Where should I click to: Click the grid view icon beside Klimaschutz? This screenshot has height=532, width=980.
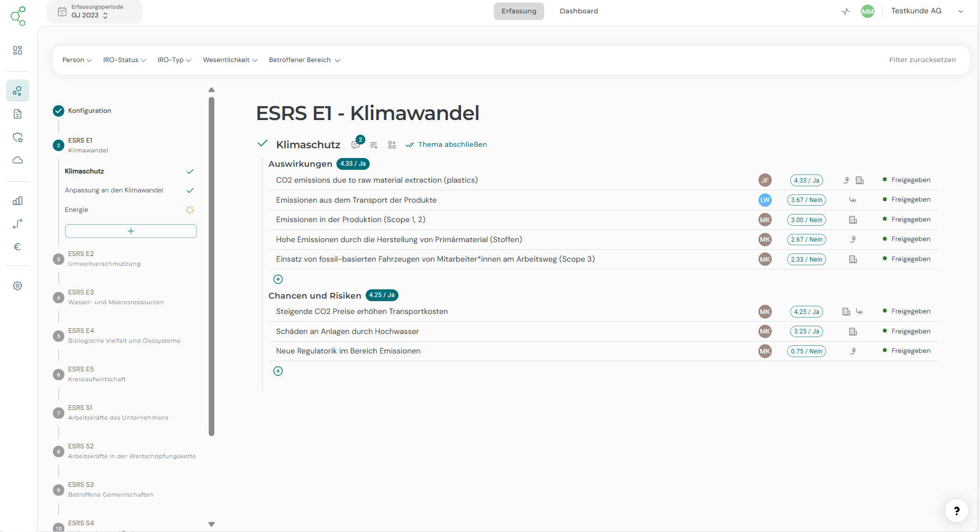pos(392,145)
